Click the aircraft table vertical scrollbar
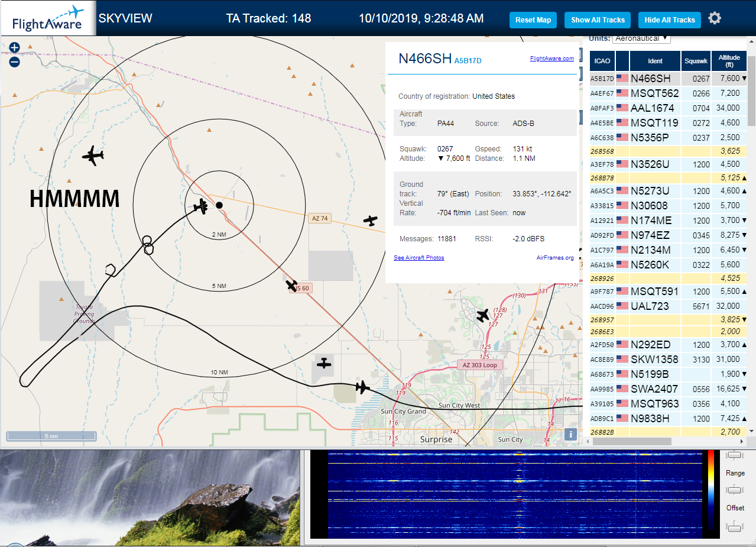This screenshot has width=756, height=547. pyautogui.click(x=751, y=90)
